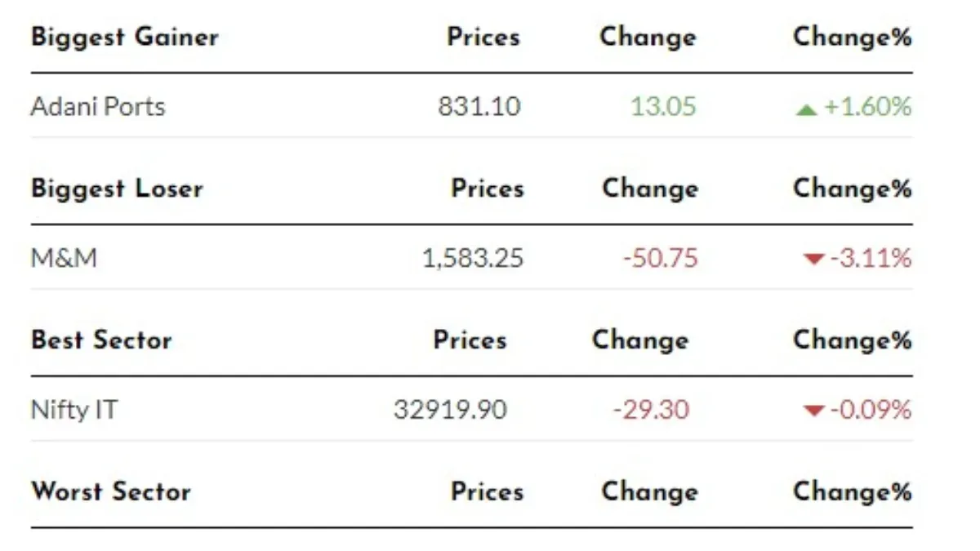
Task: Click the -3.11% percentage value
Action: coord(871,258)
